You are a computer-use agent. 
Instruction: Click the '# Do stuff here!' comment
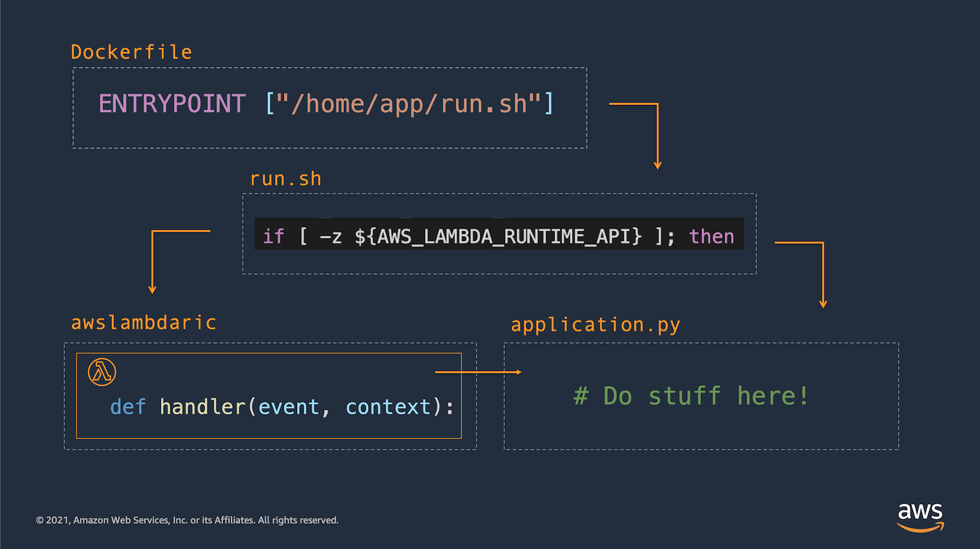coord(691,396)
